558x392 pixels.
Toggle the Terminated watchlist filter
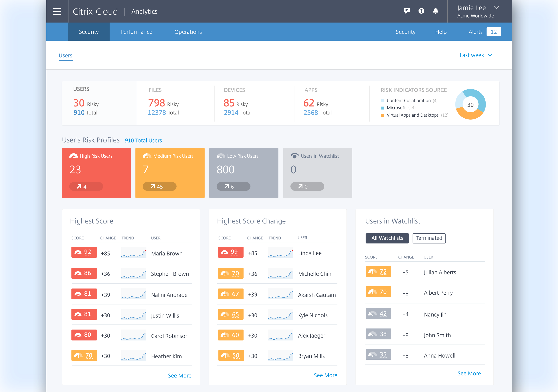point(429,238)
